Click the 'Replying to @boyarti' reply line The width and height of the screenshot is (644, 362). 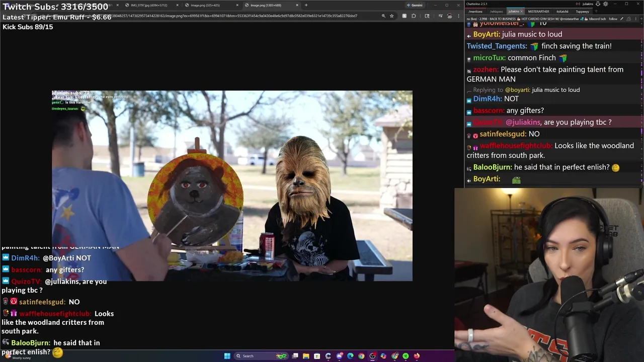527,90
